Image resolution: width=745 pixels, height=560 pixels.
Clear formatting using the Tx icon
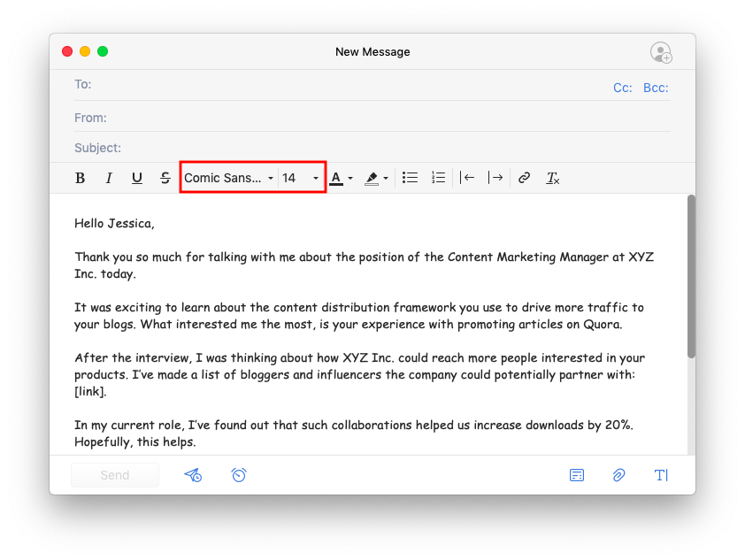coord(553,177)
